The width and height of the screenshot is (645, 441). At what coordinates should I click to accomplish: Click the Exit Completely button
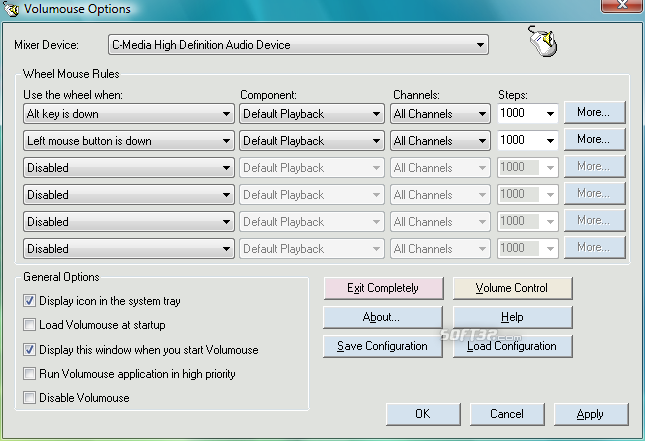(x=383, y=288)
